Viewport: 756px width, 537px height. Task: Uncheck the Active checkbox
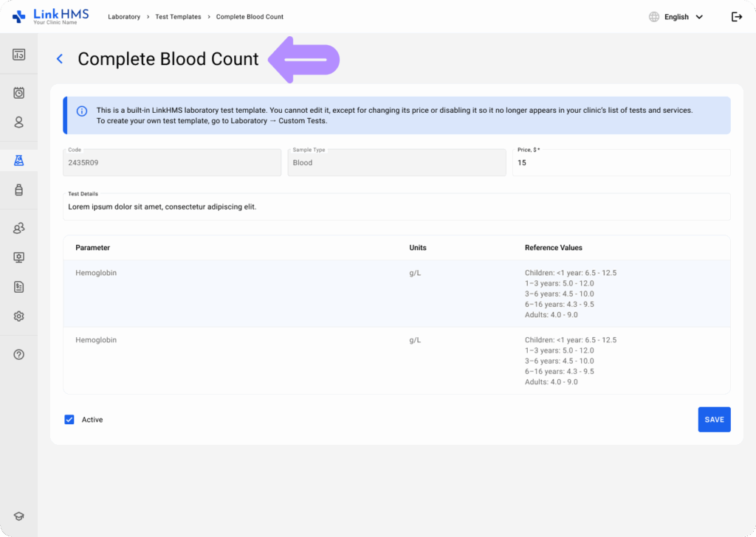coord(69,420)
